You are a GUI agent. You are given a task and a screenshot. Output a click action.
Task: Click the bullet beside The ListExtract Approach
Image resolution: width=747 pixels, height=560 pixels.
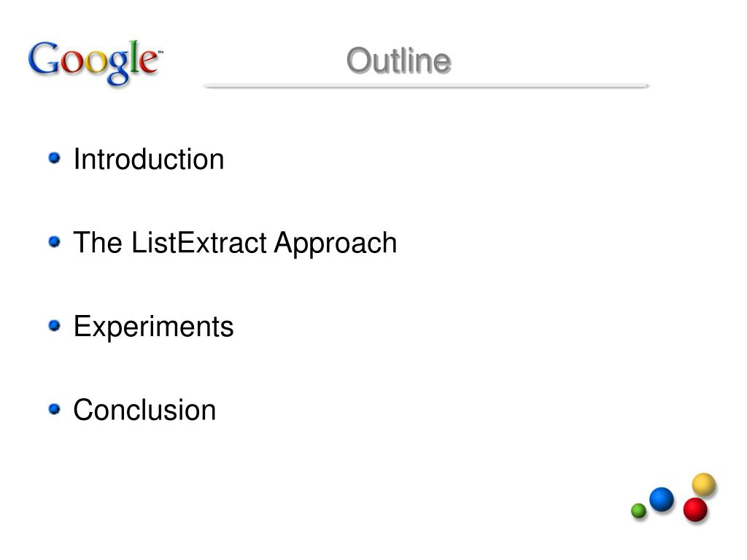54,241
